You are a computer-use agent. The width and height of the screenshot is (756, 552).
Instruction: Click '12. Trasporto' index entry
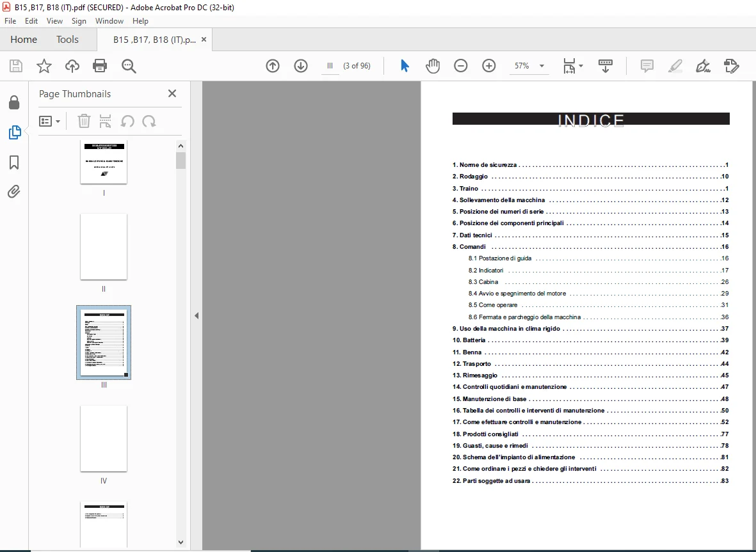[x=590, y=364]
